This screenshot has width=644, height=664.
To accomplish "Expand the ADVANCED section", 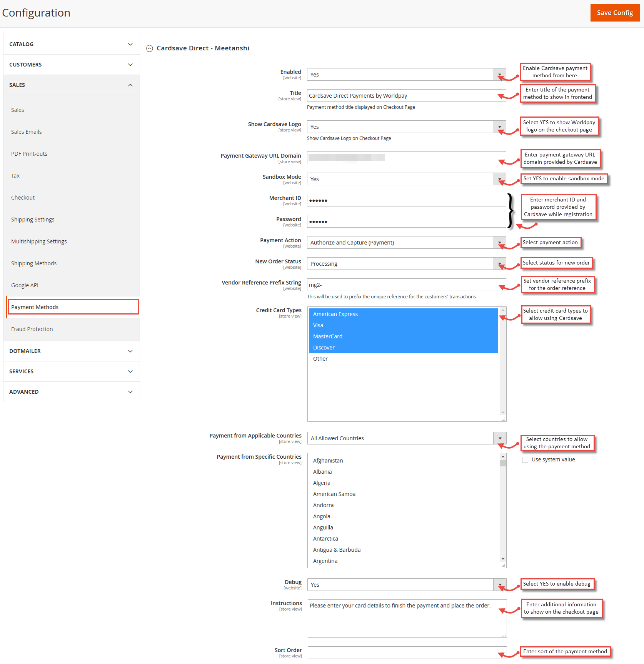I will tap(72, 392).
